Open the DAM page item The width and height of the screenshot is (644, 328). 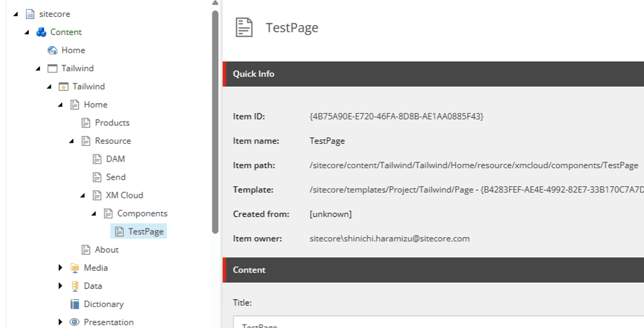[x=115, y=159]
